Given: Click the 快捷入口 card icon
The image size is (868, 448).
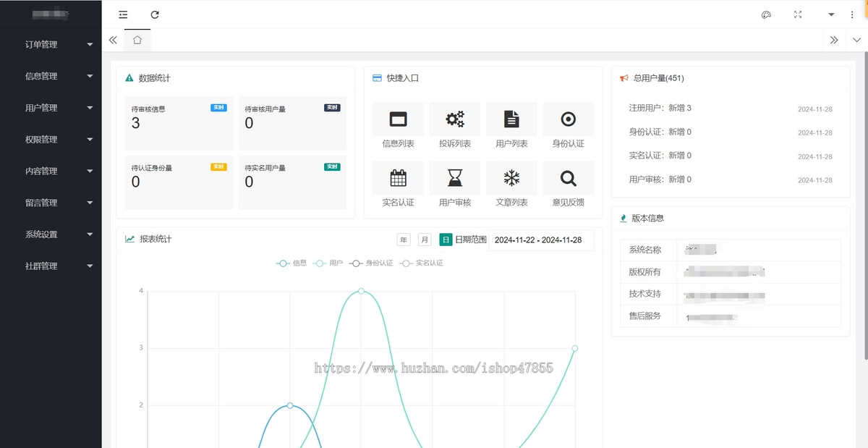Looking at the screenshot, I should click(377, 78).
